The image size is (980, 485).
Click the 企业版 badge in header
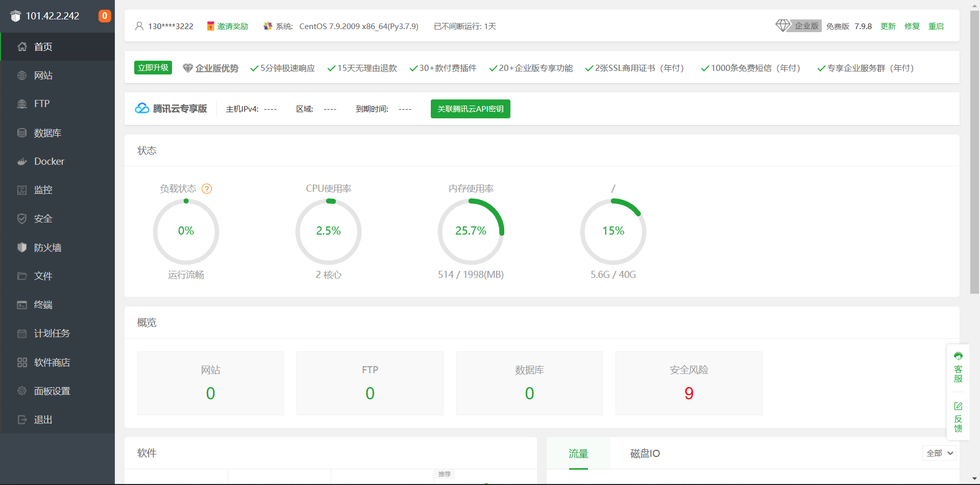[806, 25]
